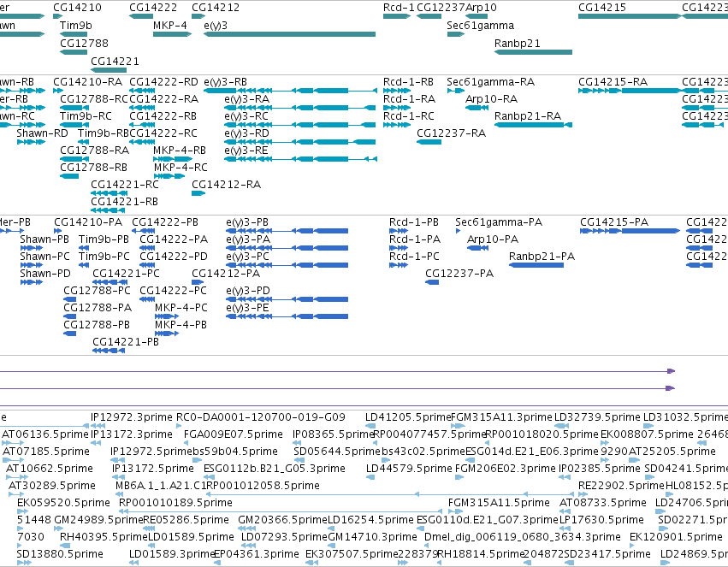This screenshot has height=567, width=728.
Task: Click the e(y)3-RB transcript label
Action: coord(226,82)
